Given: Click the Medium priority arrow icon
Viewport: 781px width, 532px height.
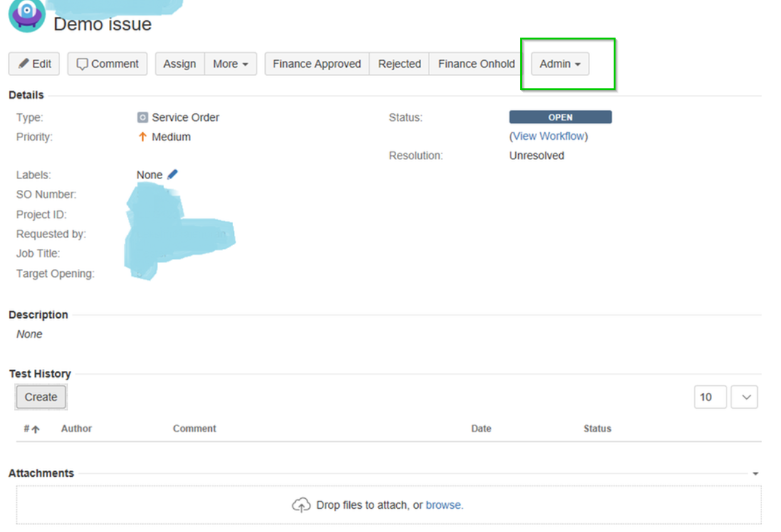Looking at the screenshot, I should (x=142, y=137).
